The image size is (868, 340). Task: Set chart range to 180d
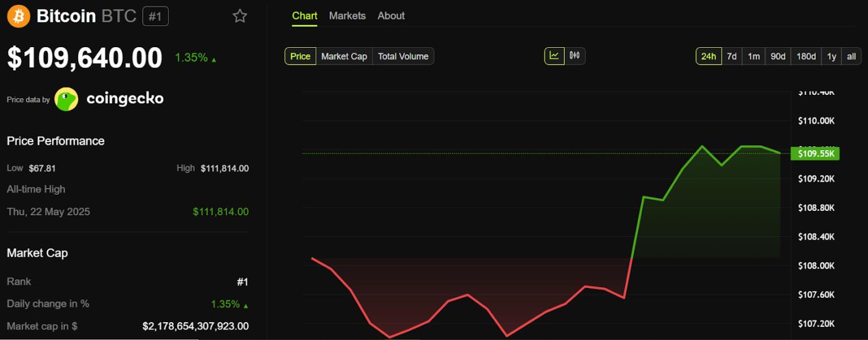[x=806, y=56]
